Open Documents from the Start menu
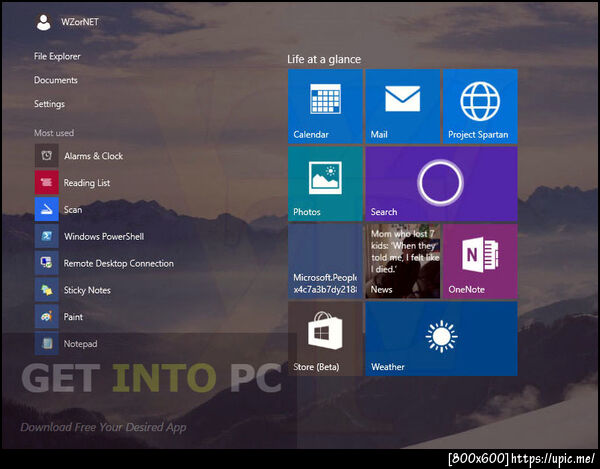This screenshot has width=600, height=469. (x=56, y=80)
